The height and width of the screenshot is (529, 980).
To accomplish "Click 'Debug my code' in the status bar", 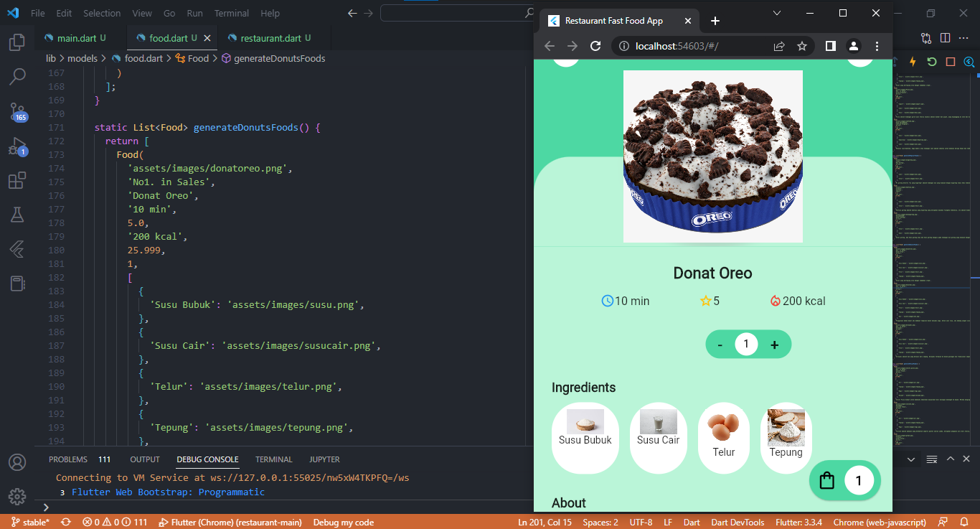I will click(x=343, y=522).
